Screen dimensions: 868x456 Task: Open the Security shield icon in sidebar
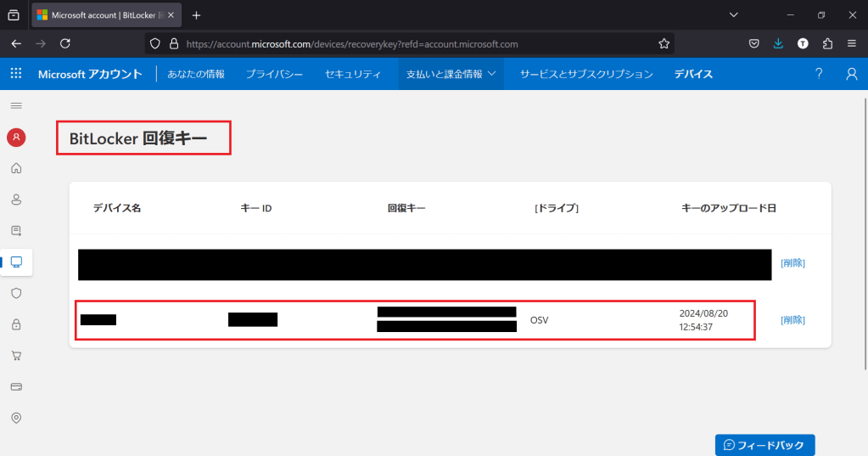16,293
